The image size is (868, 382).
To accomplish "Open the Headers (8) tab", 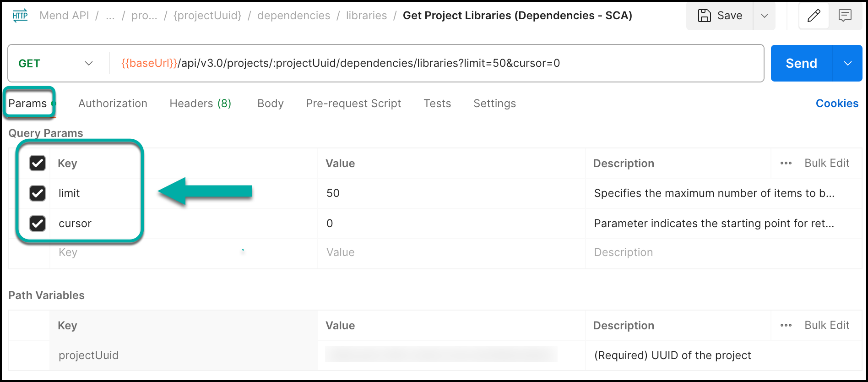I will [200, 104].
